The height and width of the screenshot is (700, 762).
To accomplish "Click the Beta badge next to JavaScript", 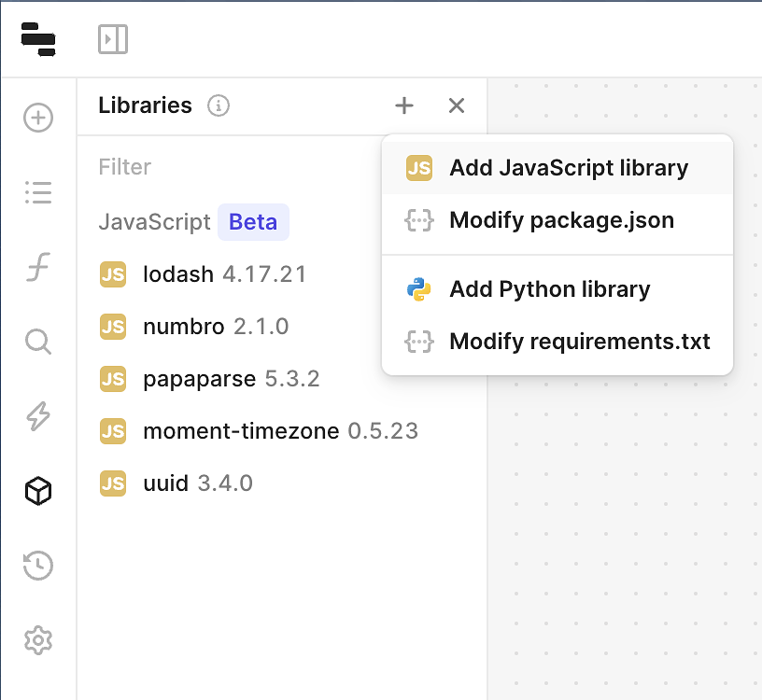I will [x=250, y=221].
